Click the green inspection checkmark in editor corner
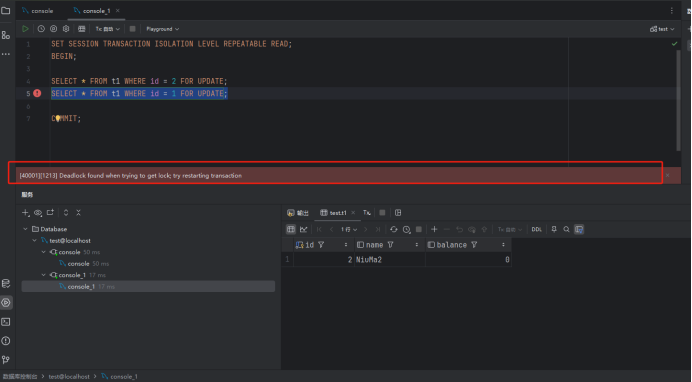 pos(674,44)
